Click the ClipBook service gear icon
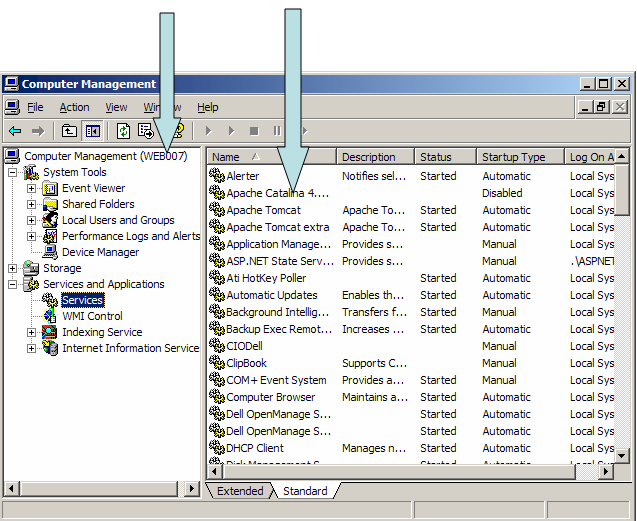 click(217, 363)
